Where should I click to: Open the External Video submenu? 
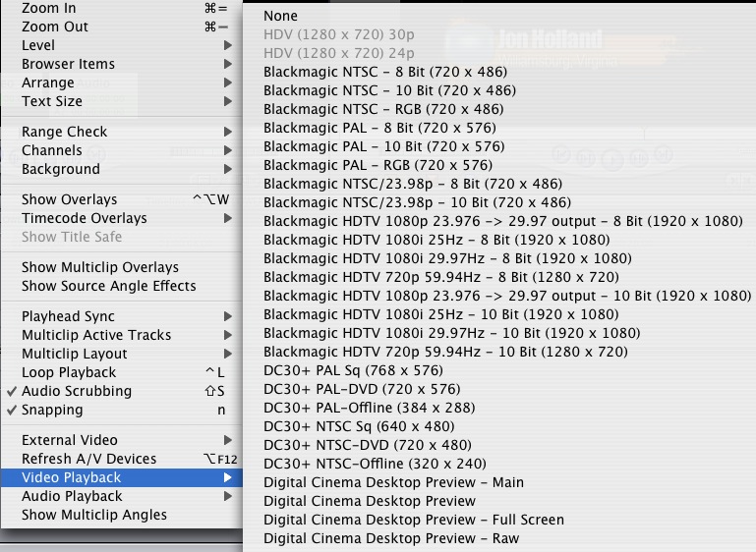pos(121,440)
